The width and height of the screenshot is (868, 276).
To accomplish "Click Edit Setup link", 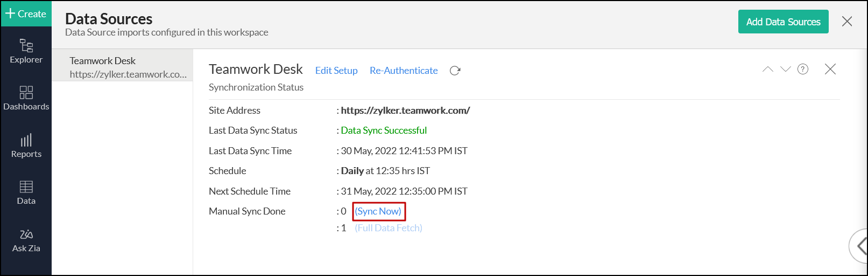I will [x=336, y=71].
